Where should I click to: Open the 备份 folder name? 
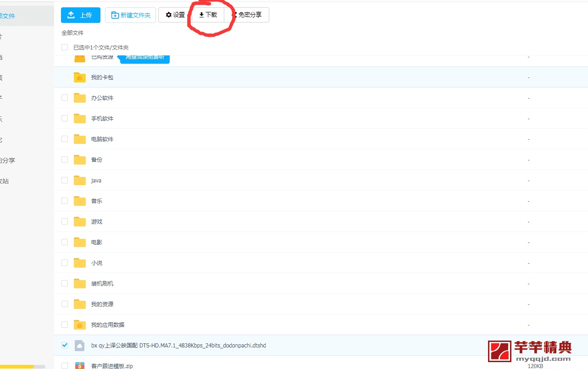96,160
